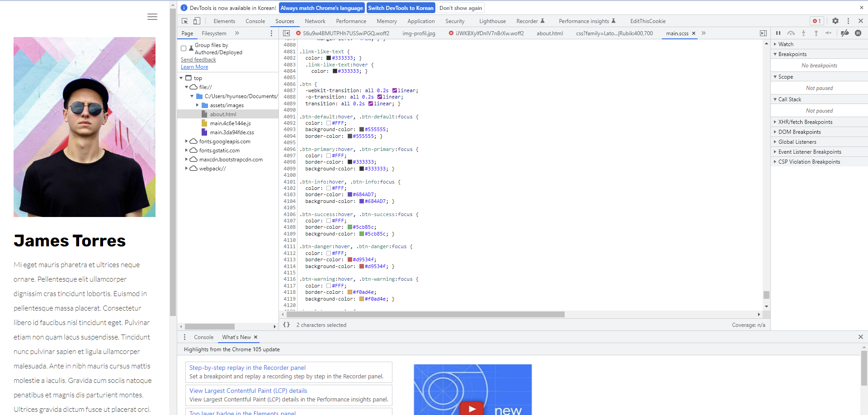Click the error count badge showing 1

click(817, 21)
